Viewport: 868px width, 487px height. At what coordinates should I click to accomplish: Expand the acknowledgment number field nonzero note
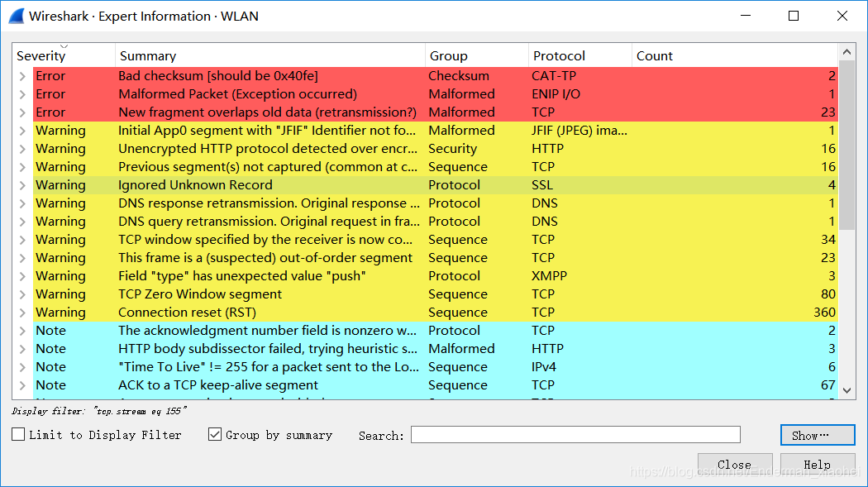(22, 331)
